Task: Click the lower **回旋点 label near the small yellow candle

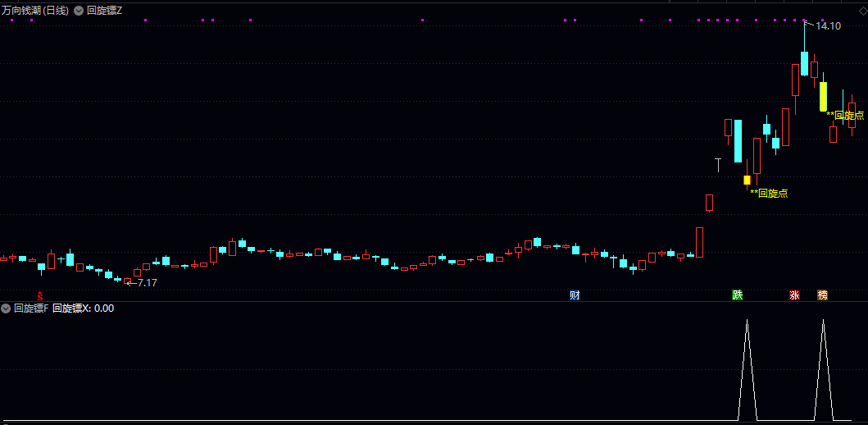Action: pyautogui.click(x=769, y=194)
